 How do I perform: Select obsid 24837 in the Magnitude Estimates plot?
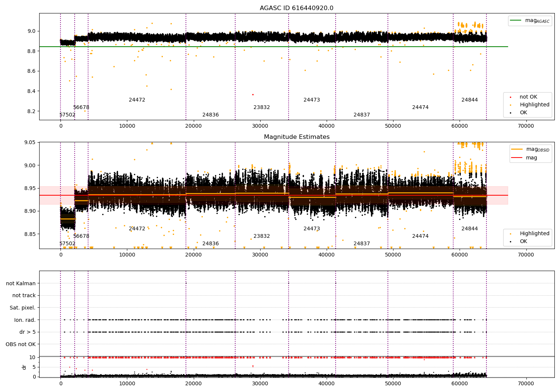click(x=362, y=244)
